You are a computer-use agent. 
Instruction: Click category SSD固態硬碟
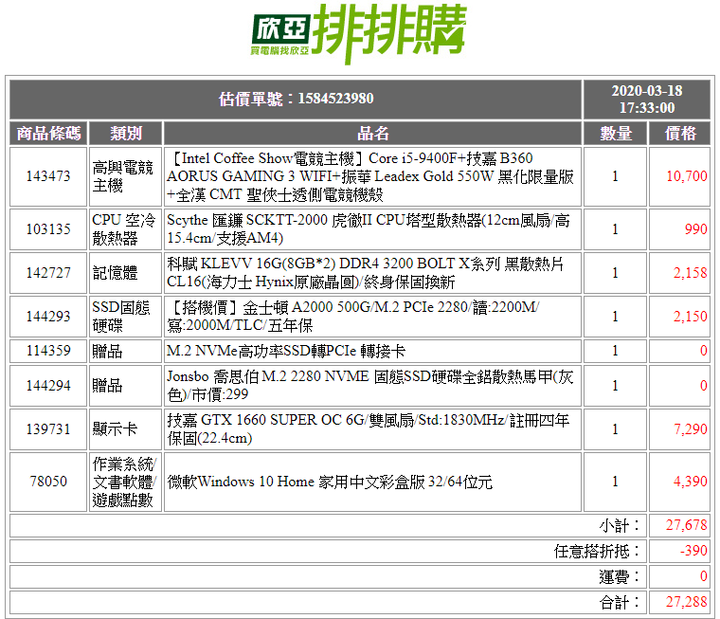(x=121, y=316)
